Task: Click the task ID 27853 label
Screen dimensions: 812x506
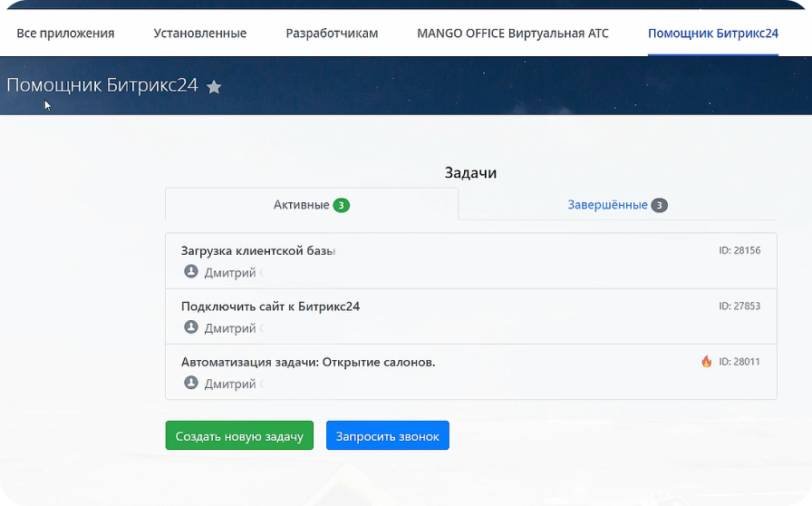Action: tap(739, 307)
